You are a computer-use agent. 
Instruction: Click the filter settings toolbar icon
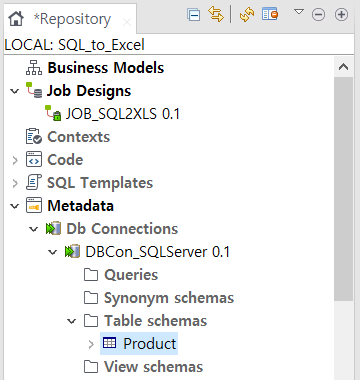coord(270,14)
